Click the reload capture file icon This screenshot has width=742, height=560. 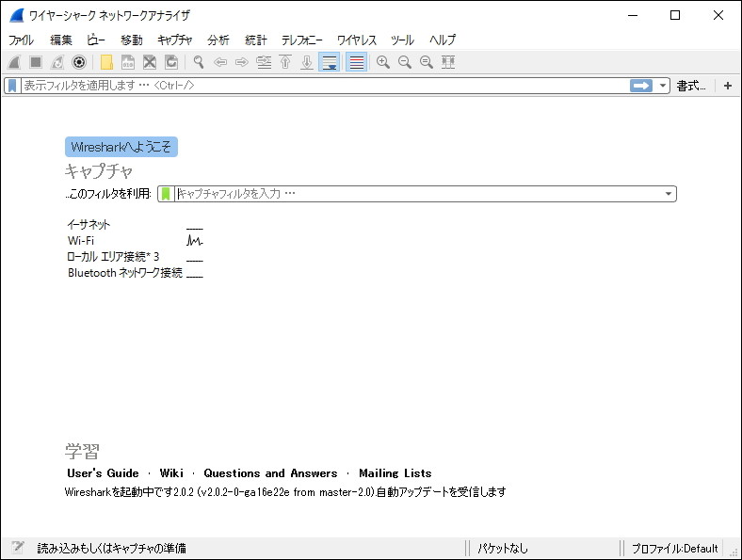click(171, 62)
